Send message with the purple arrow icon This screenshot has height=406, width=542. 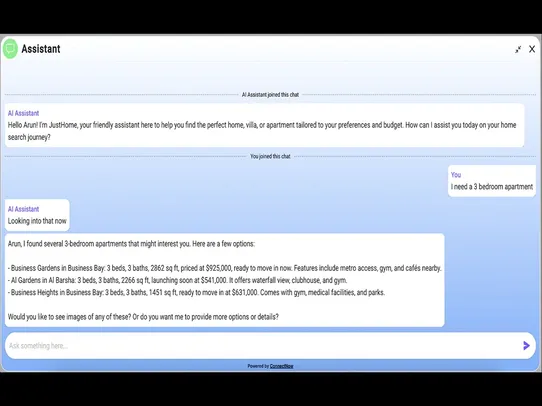pyautogui.click(x=526, y=346)
